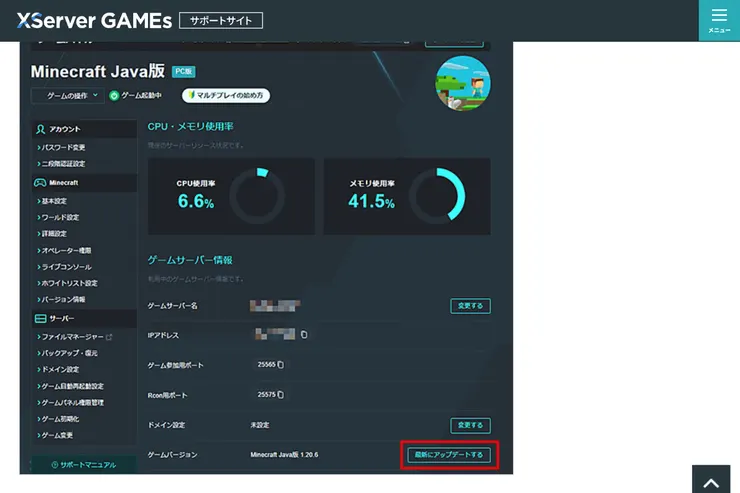The image size is (740, 493).
Task: Click the ゲームバージョン row label
Action: coord(172,455)
